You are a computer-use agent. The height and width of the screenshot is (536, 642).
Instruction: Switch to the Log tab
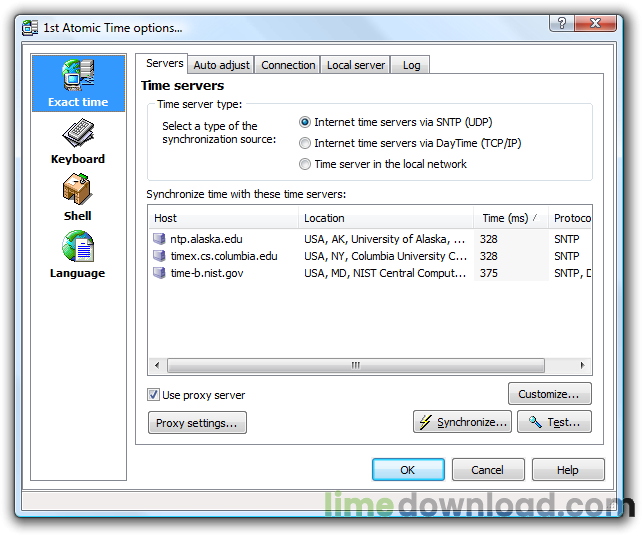pos(411,65)
